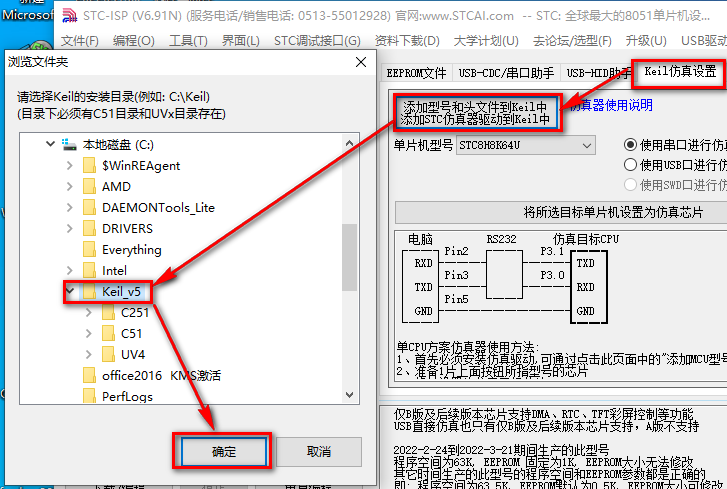Viewport: 727px width, 489px height.
Task: Expand the AMD folder node
Action: [70, 186]
